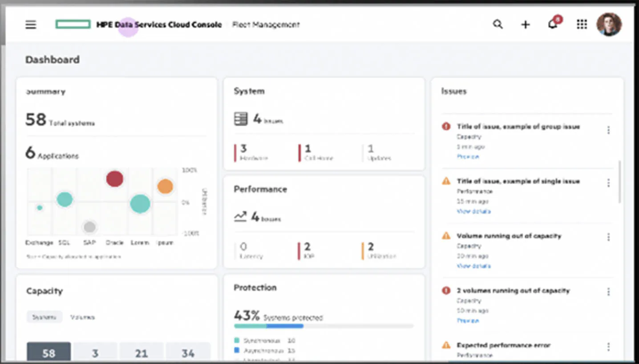The width and height of the screenshot is (639, 364).
Task: Open the apps grid launcher
Action: tap(582, 24)
